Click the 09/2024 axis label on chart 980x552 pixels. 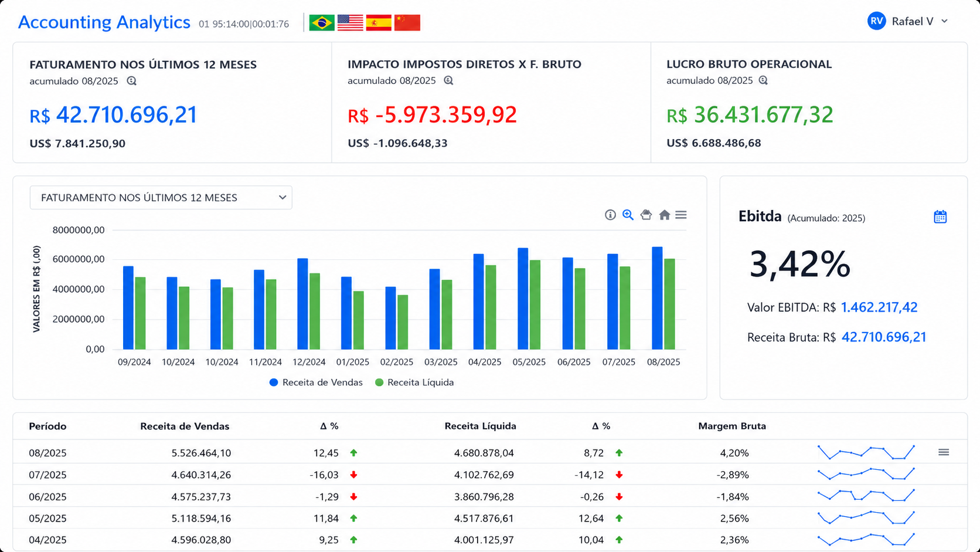tap(134, 363)
